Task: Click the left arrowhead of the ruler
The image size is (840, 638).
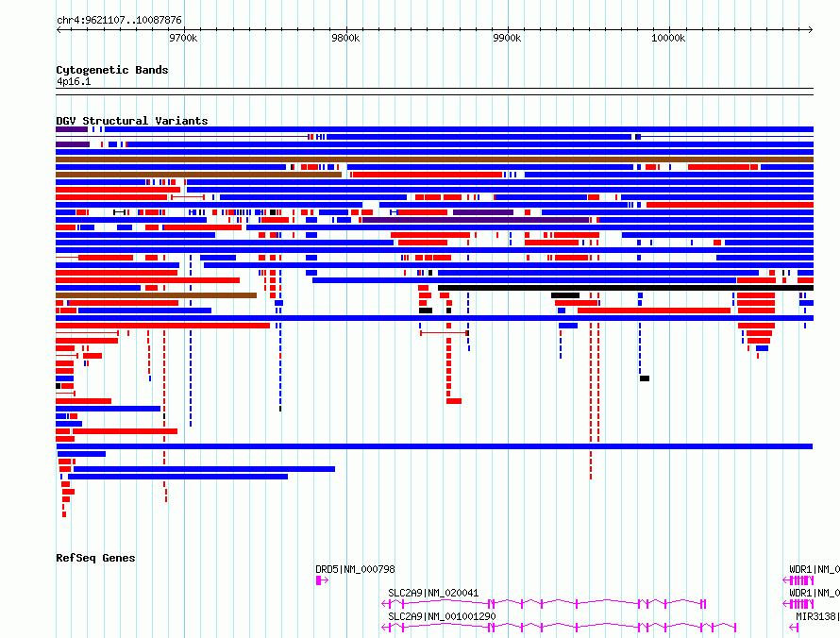Action: pyautogui.click(x=59, y=30)
